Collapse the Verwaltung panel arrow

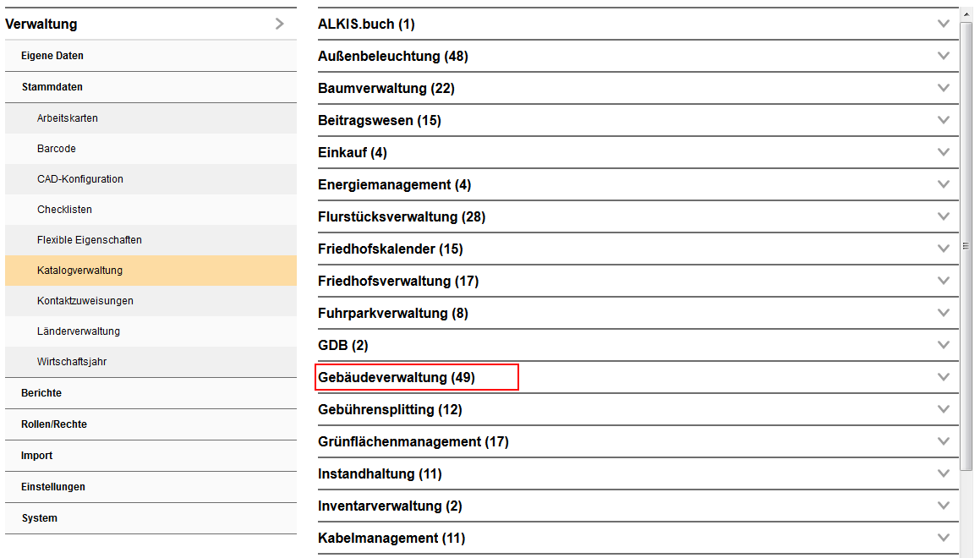[280, 25]
